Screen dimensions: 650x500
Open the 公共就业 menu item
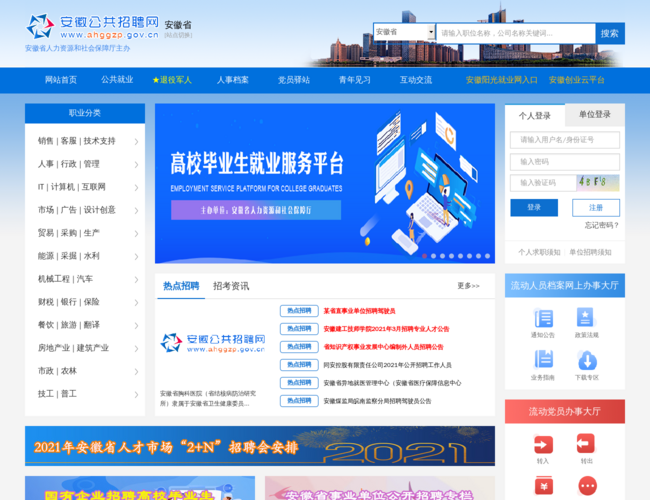pos(117,80)
